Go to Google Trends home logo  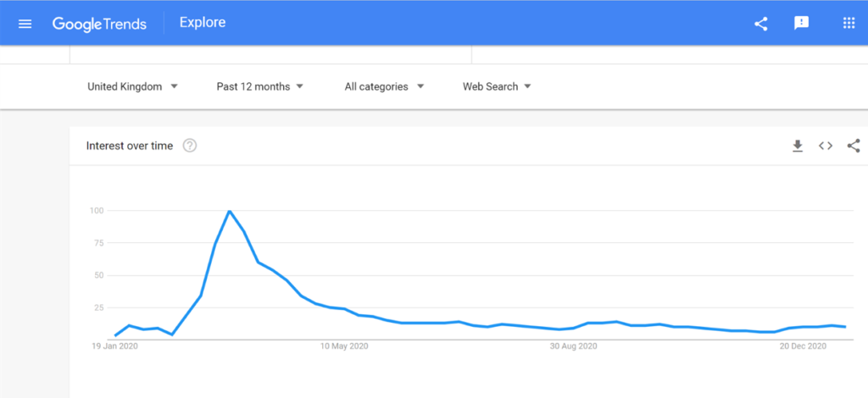click(x=100, y=24)
